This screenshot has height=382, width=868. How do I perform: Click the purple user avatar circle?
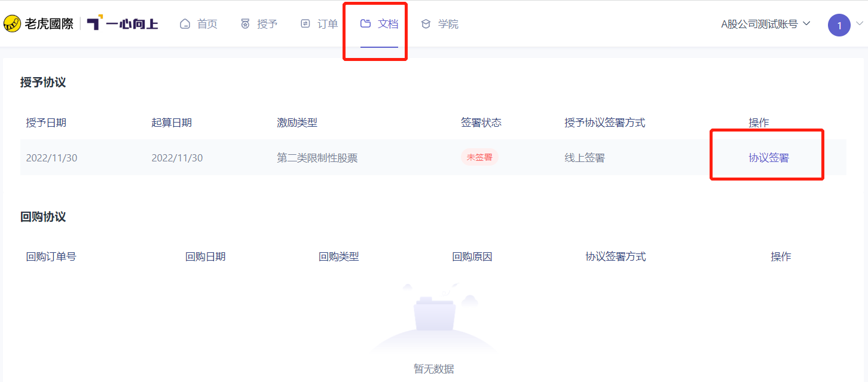tap(839, 25)
